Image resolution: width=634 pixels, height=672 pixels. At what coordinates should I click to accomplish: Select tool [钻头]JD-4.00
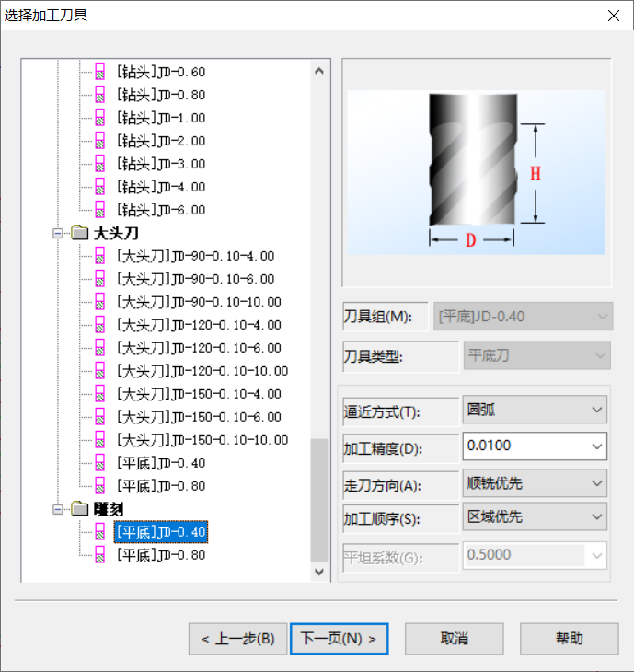(161, 187)
